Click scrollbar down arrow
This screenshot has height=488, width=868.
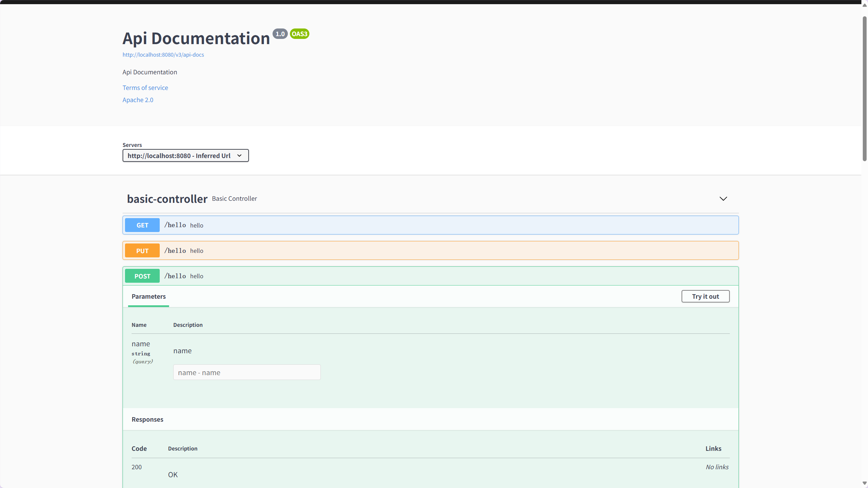(865, 483)
